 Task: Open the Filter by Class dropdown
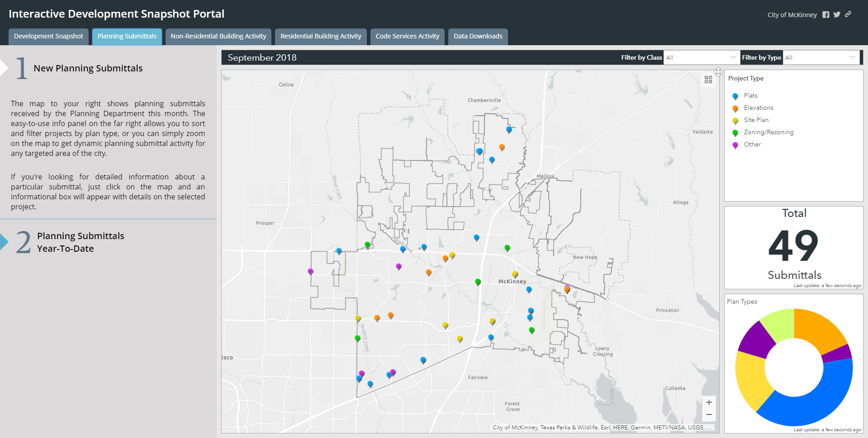point(701,57)
